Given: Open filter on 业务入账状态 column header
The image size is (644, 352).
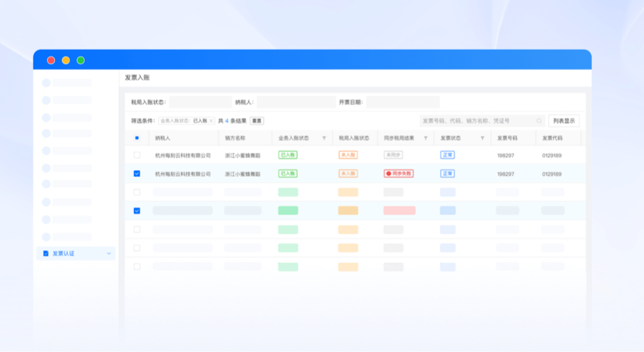Looking at the screenshot, I should click(x=324, y=138).
